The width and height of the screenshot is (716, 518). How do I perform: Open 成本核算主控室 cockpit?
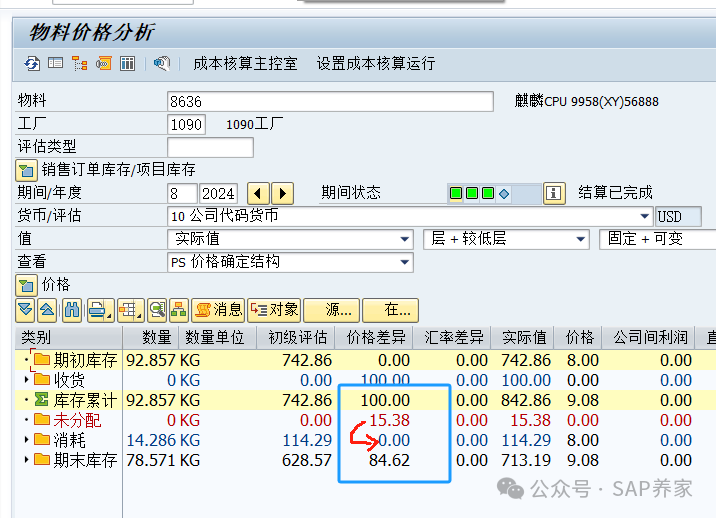245,63
